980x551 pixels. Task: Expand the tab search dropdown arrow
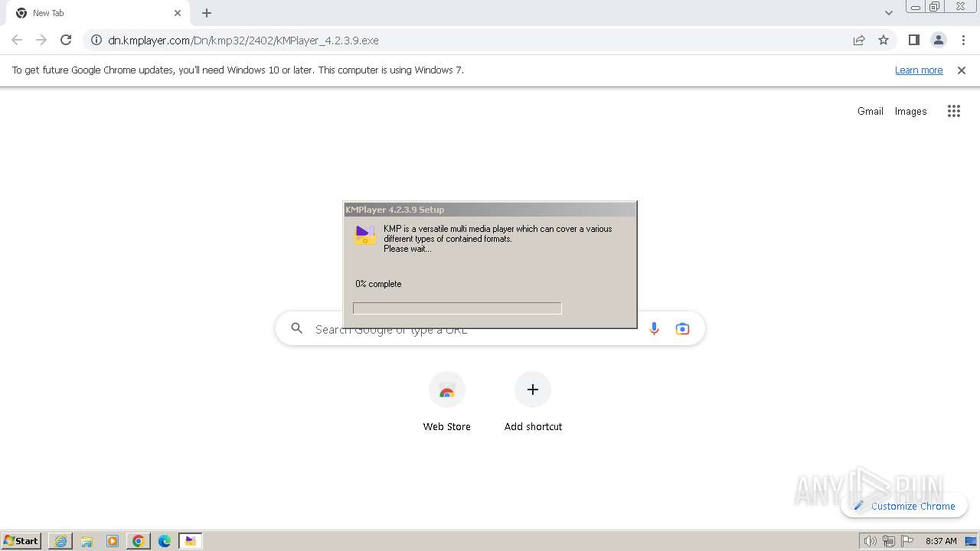(x=888, y=13)
